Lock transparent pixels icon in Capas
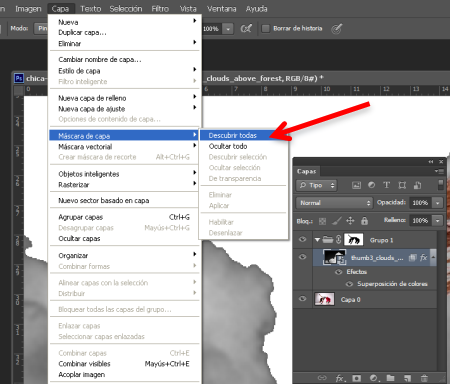Image resolution: width=450 pixels, height=384 pixels. (x=322, y=221)
